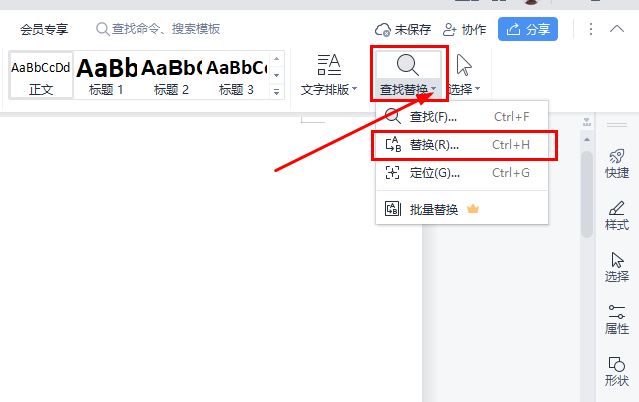Click the 文字排版 text layout icon
639x402 pixels.
click(x=328, y=65)
